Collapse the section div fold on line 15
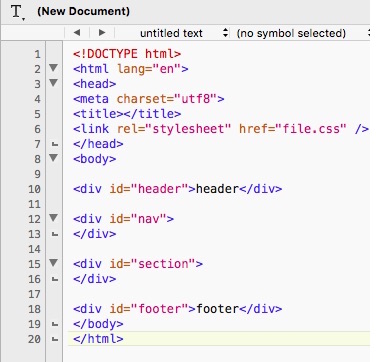Screen dimensions: 386x362 click(x=53, y=263)
